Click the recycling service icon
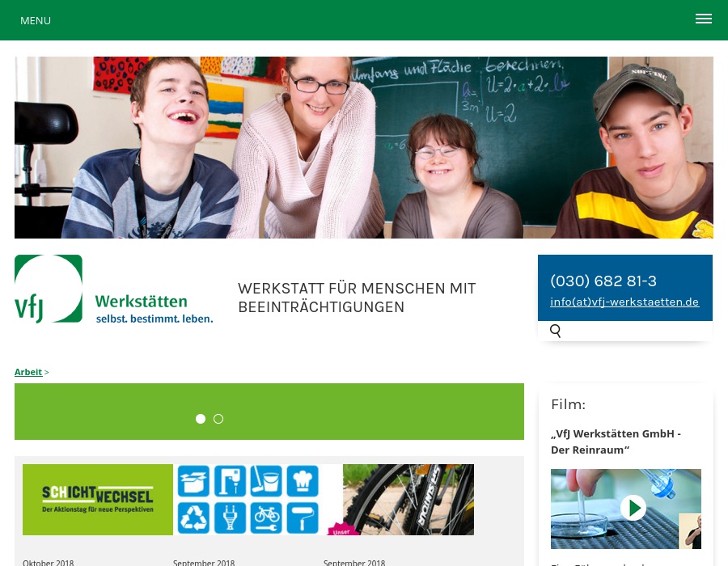The height and width of the screenshot is (566, 728). coord(193,517)
